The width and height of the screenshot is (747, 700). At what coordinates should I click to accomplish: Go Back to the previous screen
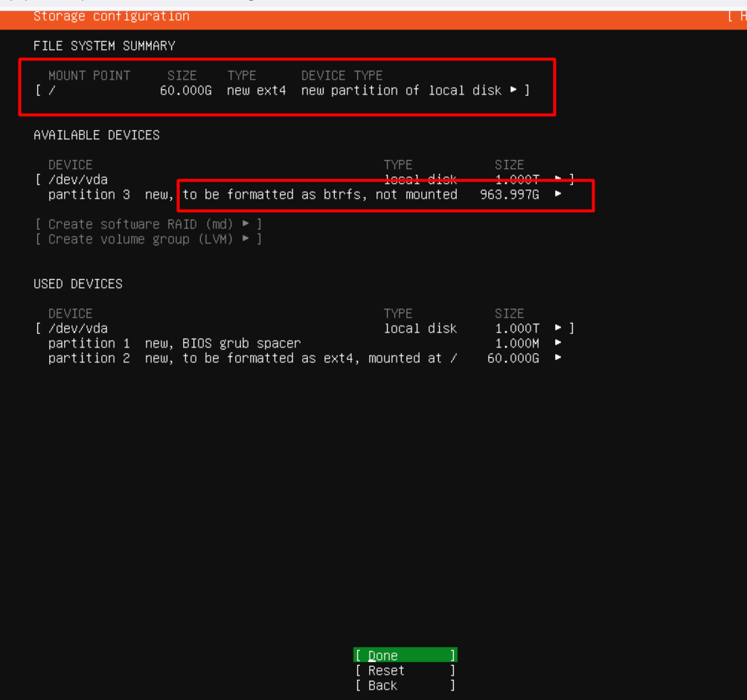(405, 685)
